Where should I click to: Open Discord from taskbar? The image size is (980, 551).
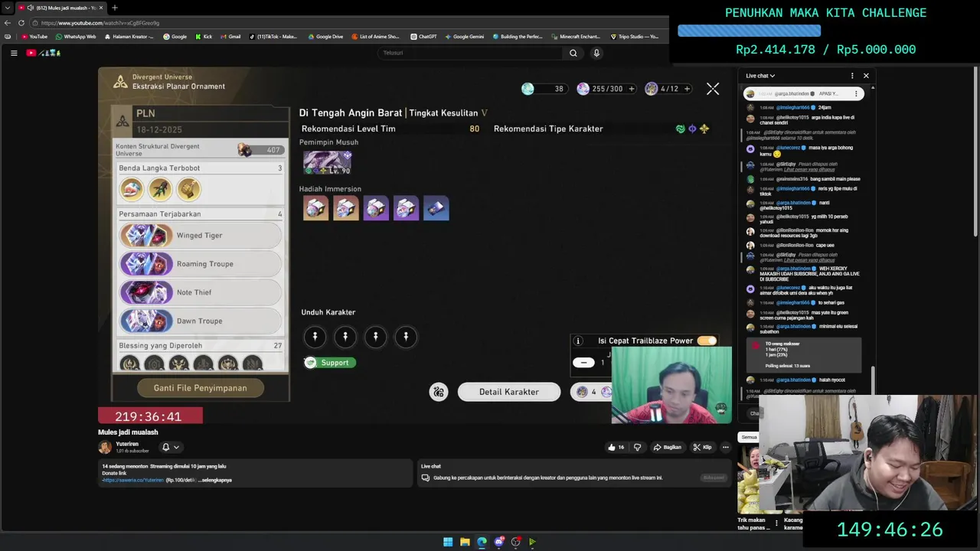pyautogui.click(x=499, y=542)
